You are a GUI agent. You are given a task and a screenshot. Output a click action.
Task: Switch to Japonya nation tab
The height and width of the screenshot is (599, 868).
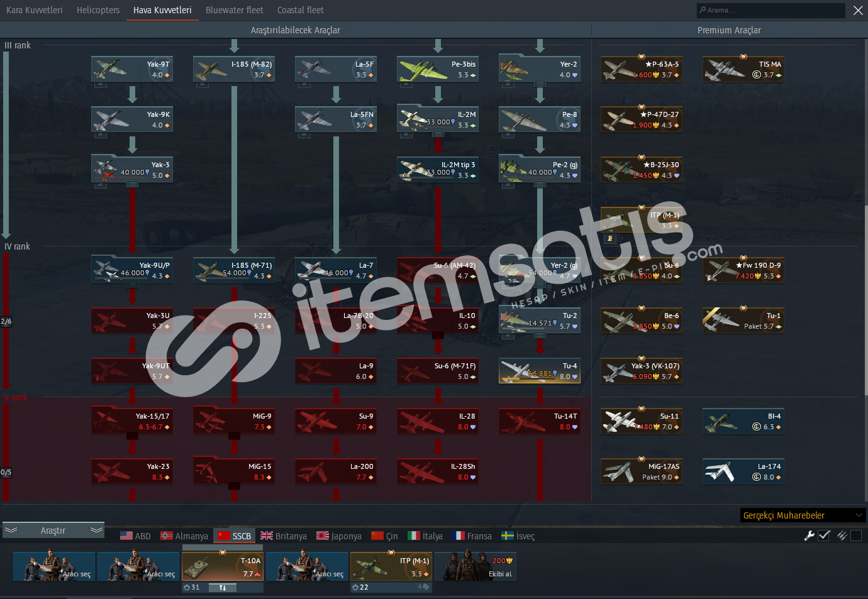coord(339,536)
